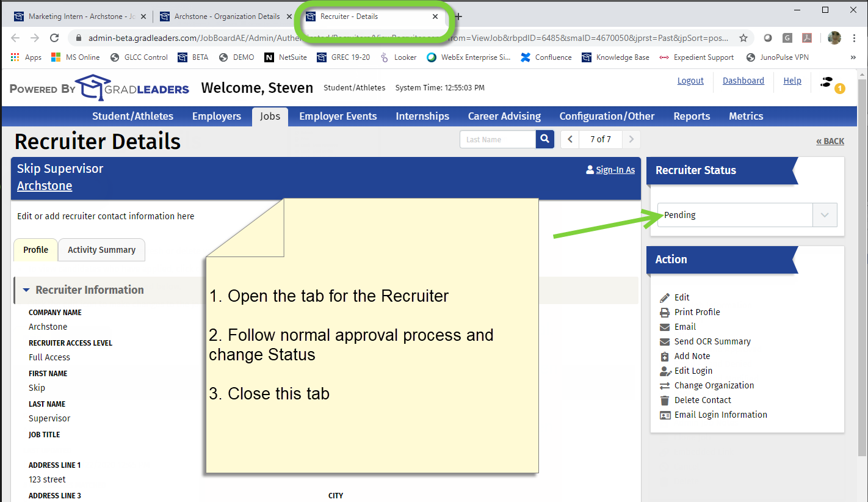Open the Career Advising menu
The width and height of the screenshot is (868, 502).
point(505,116)
